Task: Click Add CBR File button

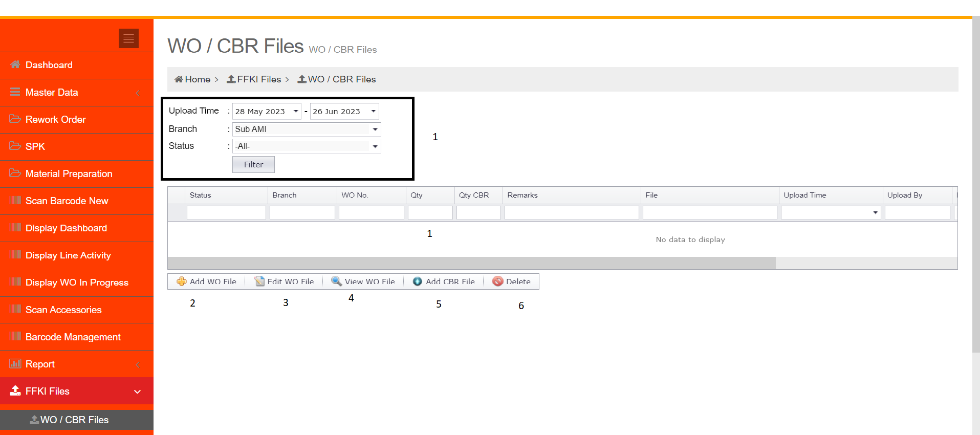Action: point(444,281)
